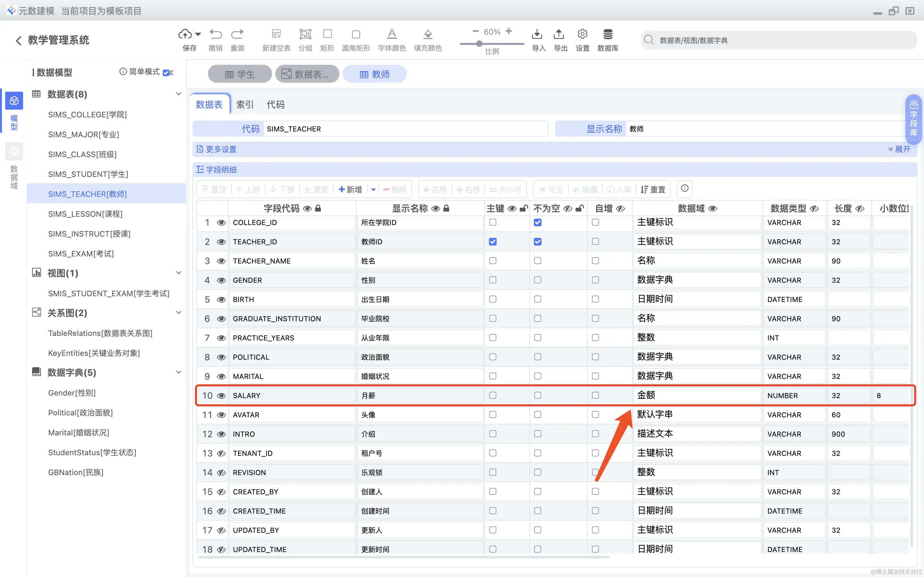Uncheck not-null checkbox for COLLEGE_ID
The image size is (924, 577).
[538, 222]
